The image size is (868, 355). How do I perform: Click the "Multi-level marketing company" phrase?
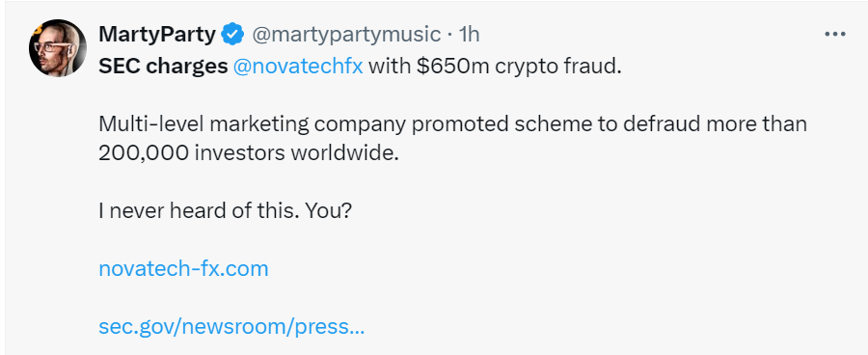253,124
